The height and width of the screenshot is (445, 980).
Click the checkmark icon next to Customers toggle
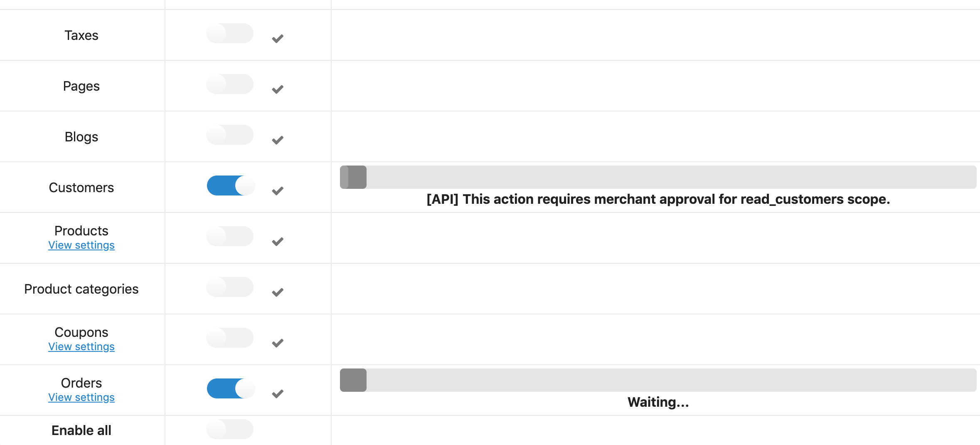tap(278, 191)
